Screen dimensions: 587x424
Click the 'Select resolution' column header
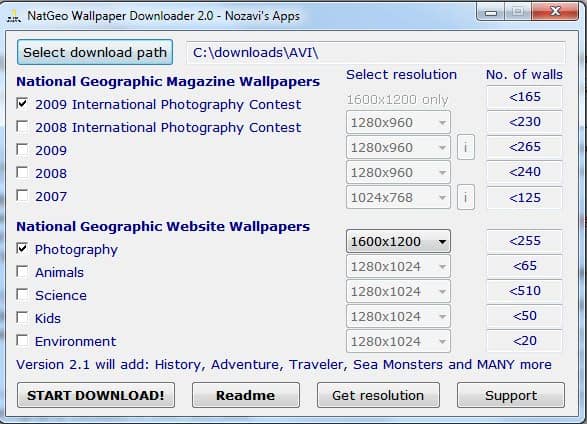[x=401, y=74]
